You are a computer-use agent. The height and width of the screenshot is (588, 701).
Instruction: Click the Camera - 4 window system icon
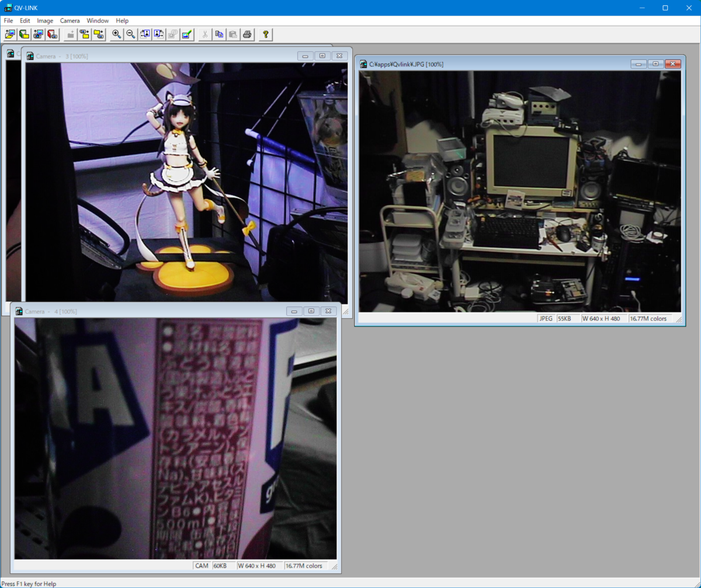pyautogui.click(x=19, y=311)
